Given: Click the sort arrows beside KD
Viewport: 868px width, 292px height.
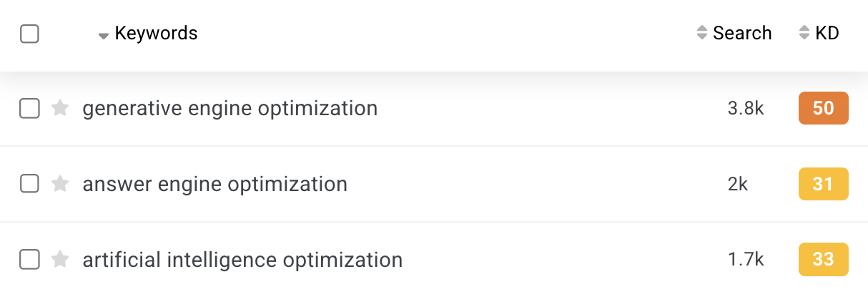Looking at the screenshot, I should (804, 33).
